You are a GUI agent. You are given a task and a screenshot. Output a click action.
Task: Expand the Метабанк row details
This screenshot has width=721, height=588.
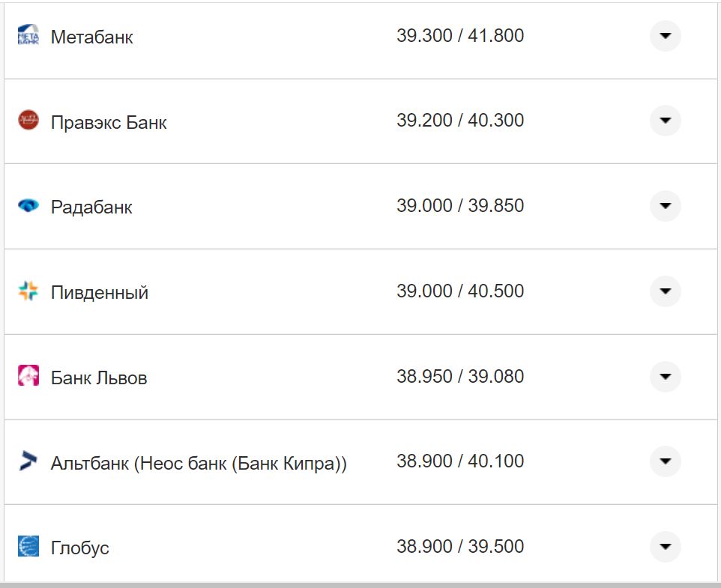point(665,36)
